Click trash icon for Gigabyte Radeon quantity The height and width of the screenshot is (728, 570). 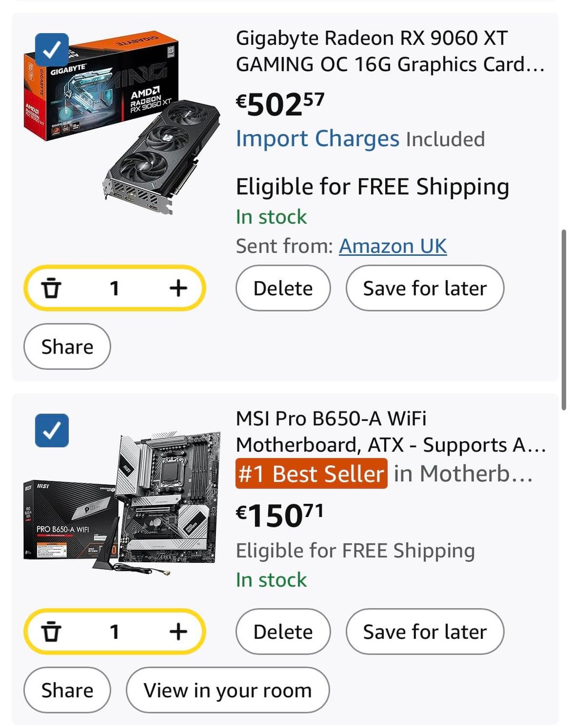pos(51,288)
